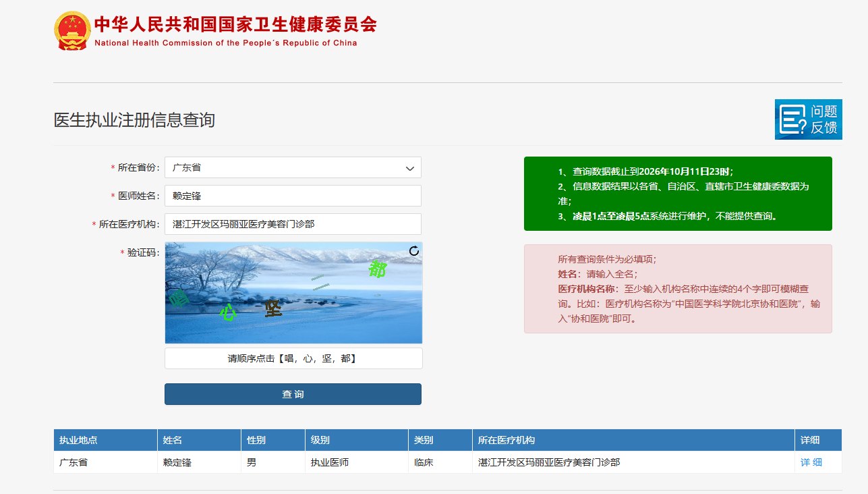
Task: Click the 所在省份 field label
Action: (x=136, y=167)
